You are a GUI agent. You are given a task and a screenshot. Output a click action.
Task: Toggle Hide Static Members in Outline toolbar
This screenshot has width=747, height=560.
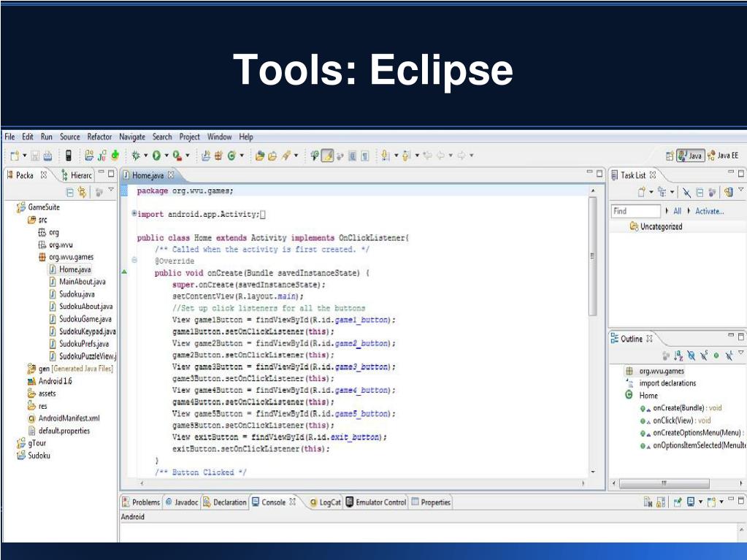(x=704, y=356)
